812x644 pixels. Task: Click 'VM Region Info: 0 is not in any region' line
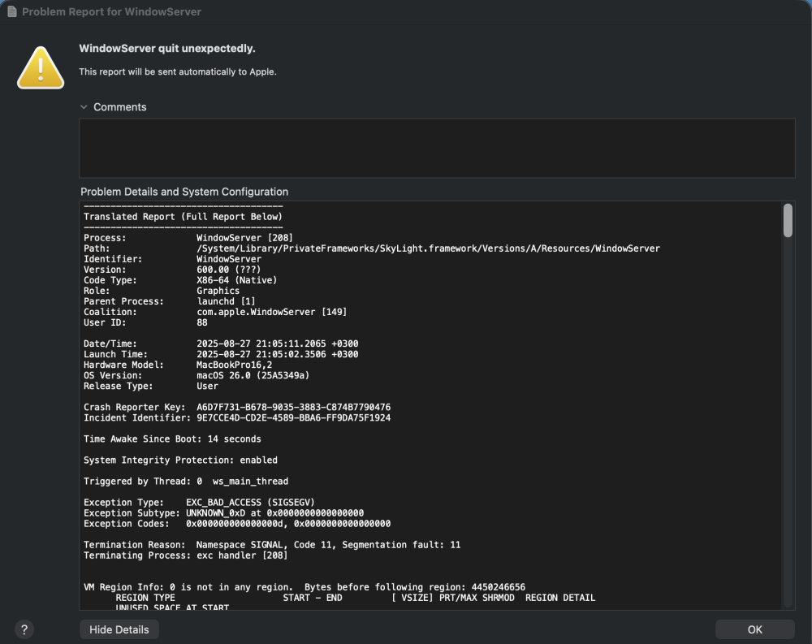304,587
